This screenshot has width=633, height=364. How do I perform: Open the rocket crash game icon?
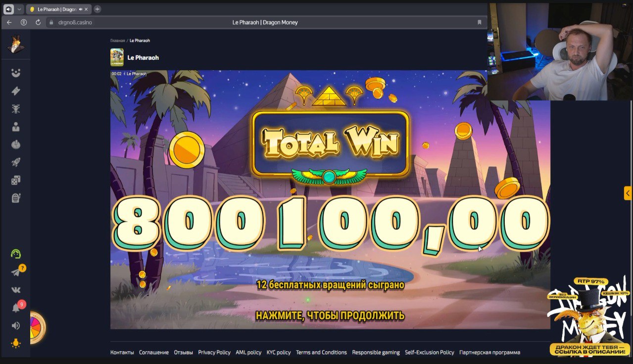[16, 162]
